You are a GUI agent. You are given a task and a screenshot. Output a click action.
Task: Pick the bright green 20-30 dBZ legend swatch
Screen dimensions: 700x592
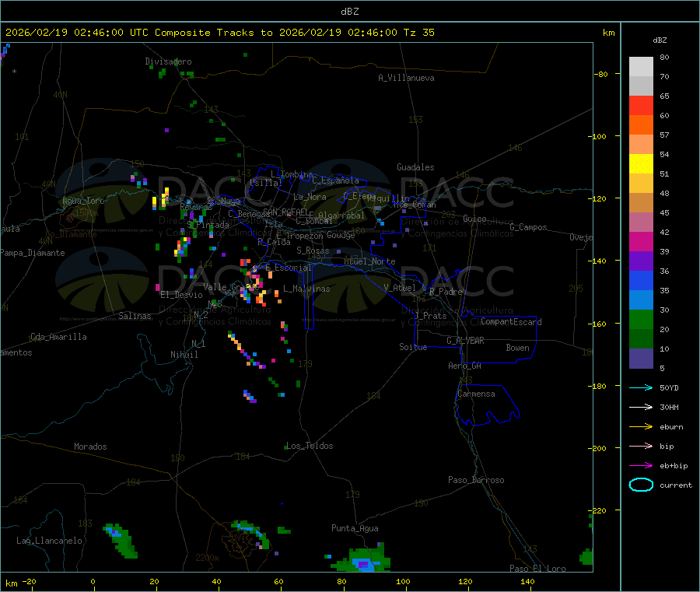(x=641, y=319)
